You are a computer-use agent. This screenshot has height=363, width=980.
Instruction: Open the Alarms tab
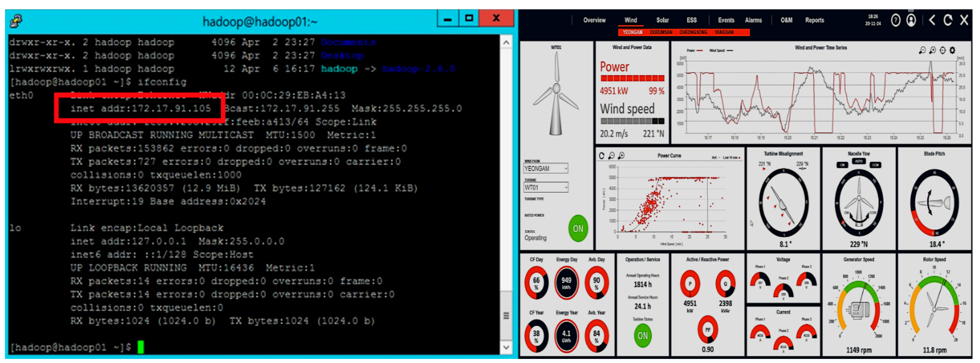point(753,20)
